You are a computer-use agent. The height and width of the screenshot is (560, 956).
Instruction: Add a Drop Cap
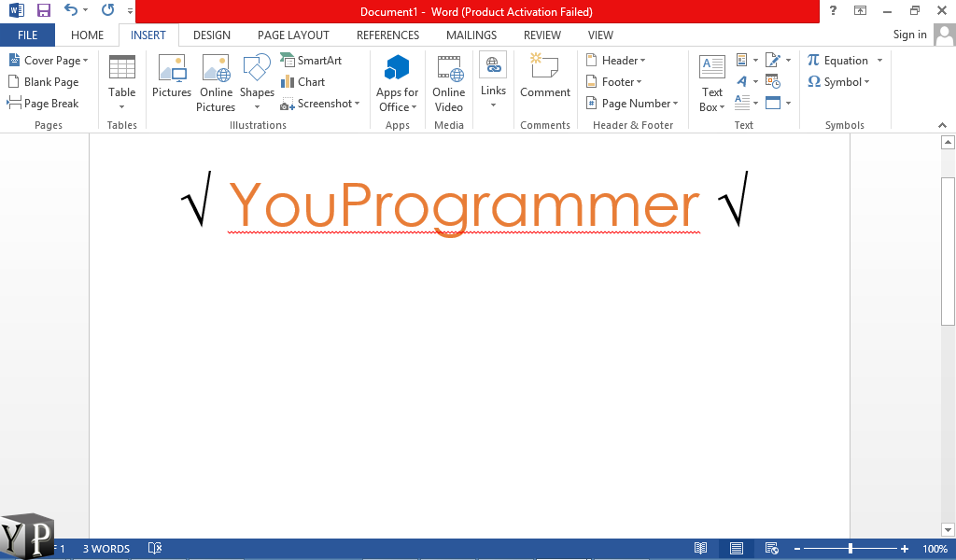747,103
